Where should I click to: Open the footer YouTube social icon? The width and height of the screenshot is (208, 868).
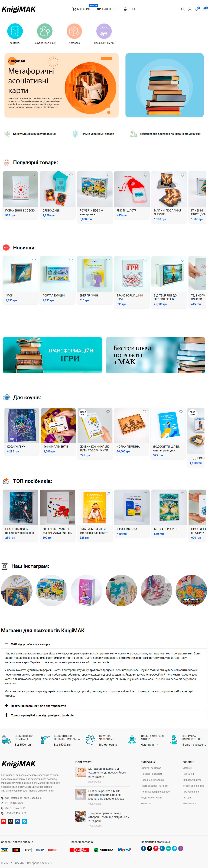tap(3, 821)
